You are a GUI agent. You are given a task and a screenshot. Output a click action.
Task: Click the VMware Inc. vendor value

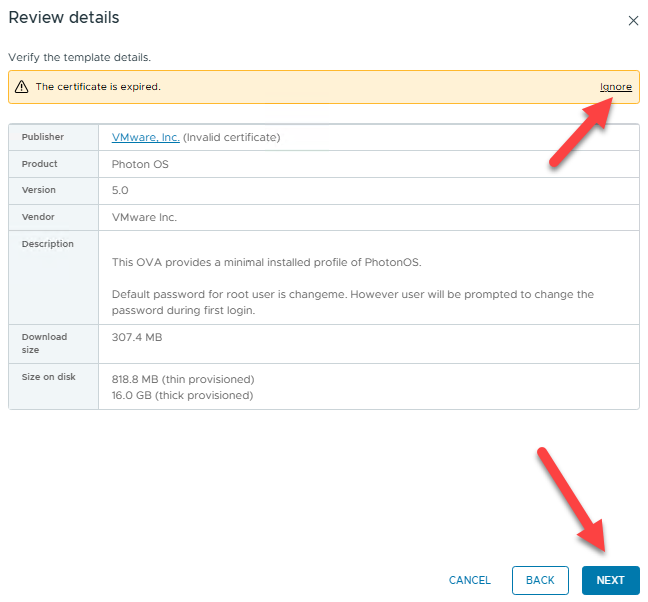pos(144,217)
